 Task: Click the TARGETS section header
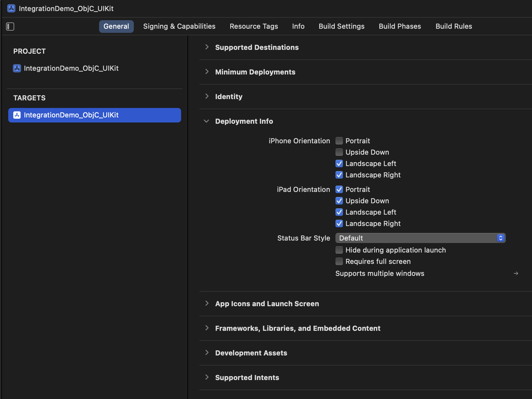[x=29, y=98]
